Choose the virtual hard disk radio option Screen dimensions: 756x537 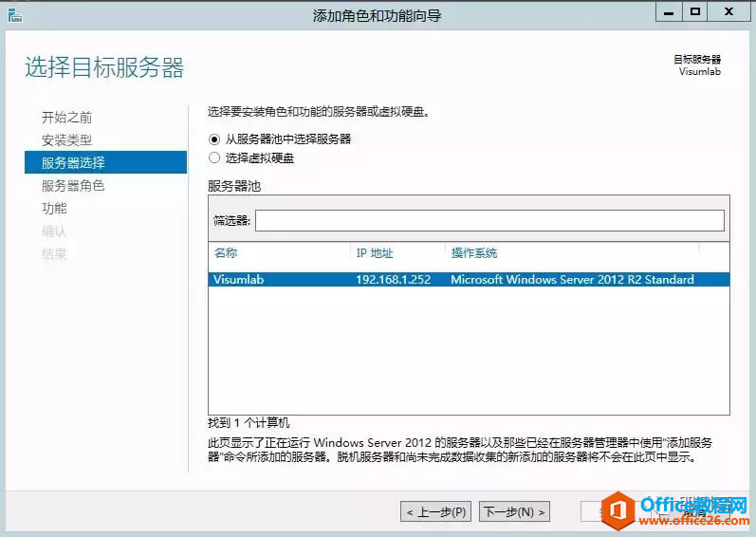coord(214,157)
